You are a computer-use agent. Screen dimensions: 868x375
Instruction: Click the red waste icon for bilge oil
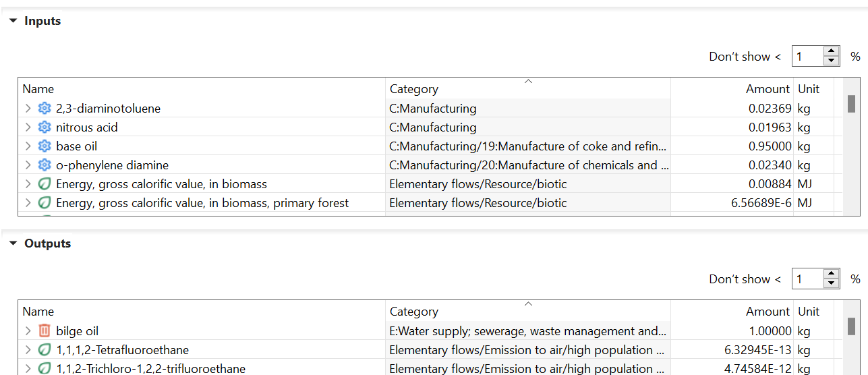pyautogui.click(x=45, y=331)
